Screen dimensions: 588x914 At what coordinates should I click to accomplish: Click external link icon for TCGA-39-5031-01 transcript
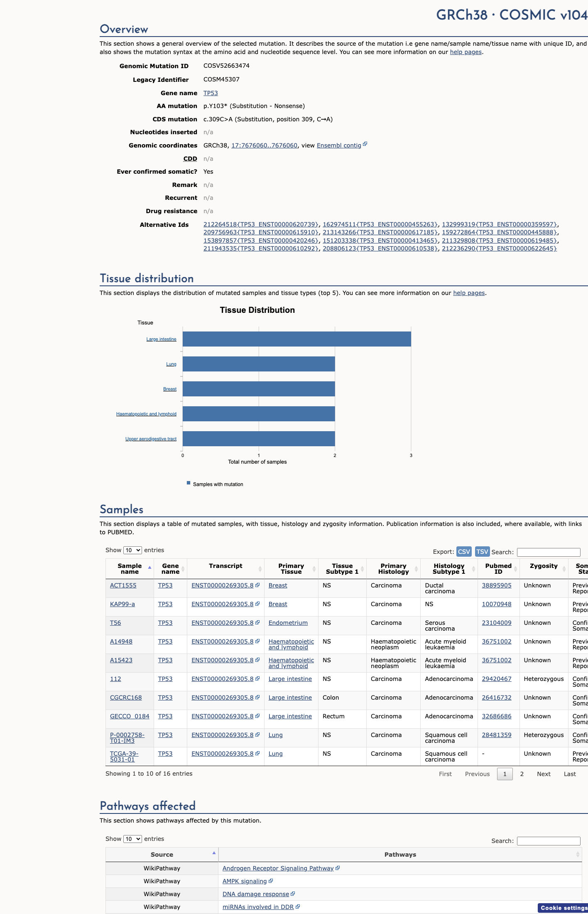click(x=257, y=753)
